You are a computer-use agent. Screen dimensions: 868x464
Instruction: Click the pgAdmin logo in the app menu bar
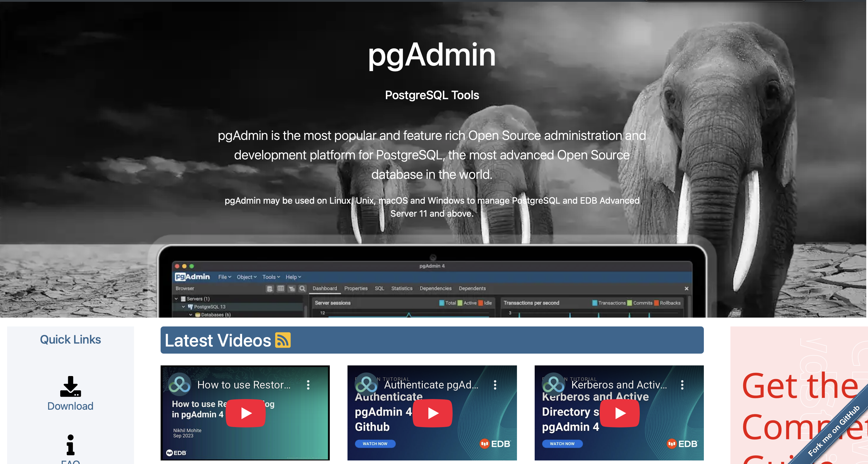[192, 276]
